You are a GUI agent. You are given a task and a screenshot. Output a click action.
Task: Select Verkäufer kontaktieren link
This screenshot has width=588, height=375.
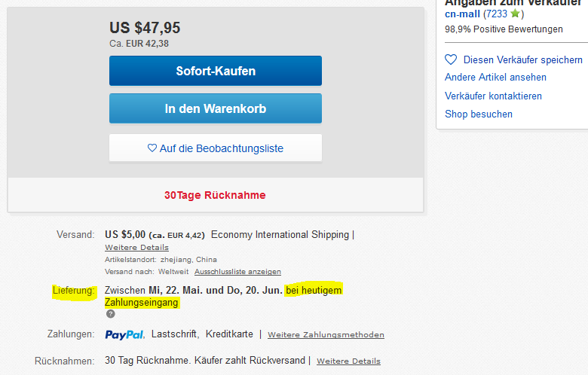click(x=493, y=96)
